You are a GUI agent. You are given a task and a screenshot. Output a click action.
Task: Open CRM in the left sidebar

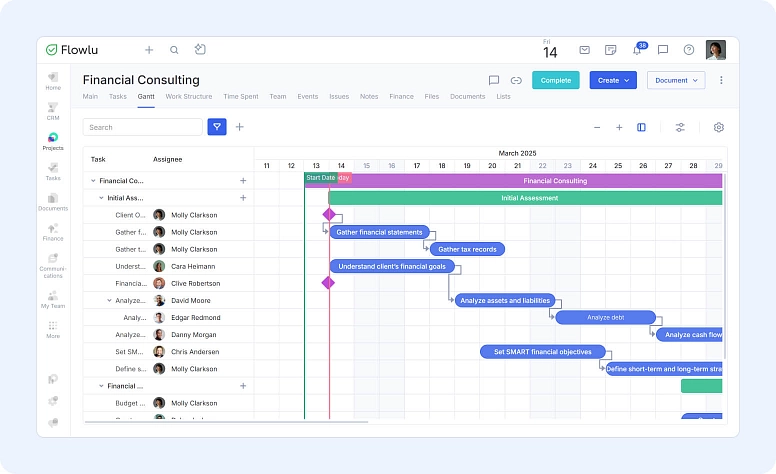tap(53, 111)
